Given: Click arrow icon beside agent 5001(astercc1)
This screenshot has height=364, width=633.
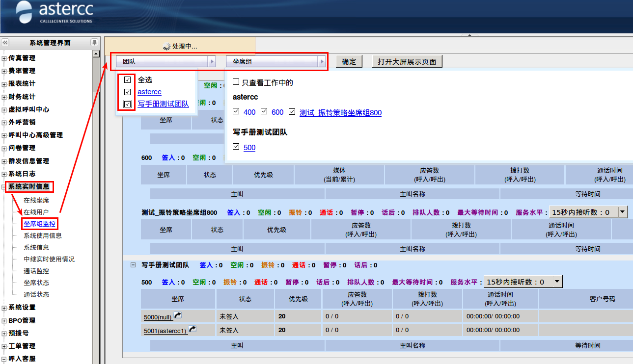Looking at the screenshot, I should 193,330.
